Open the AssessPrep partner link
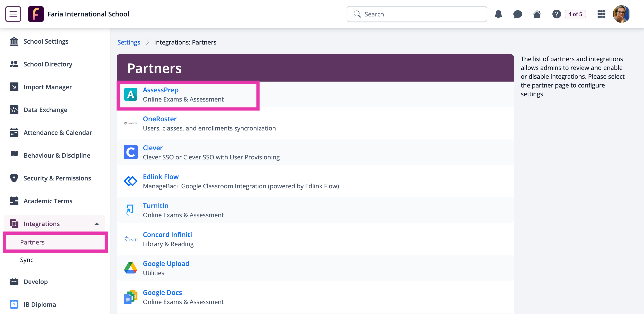The image size is (644, 314). (161, 90)
